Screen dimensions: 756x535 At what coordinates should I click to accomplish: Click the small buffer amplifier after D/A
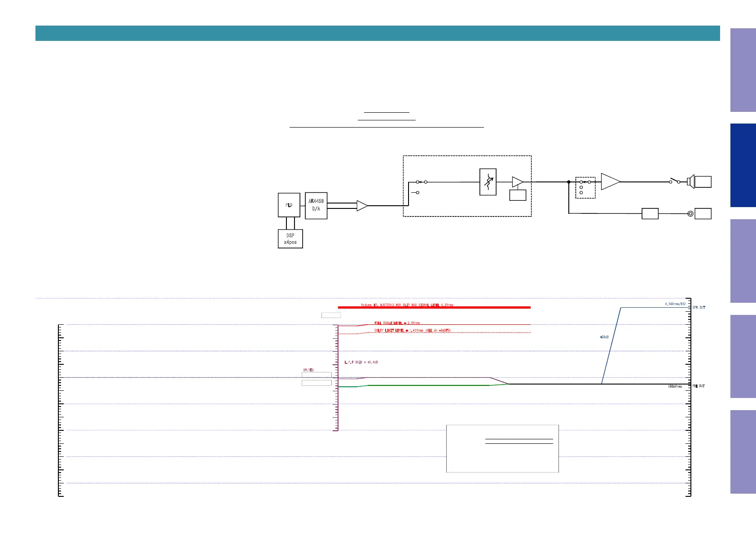click(x=362, y=206)
